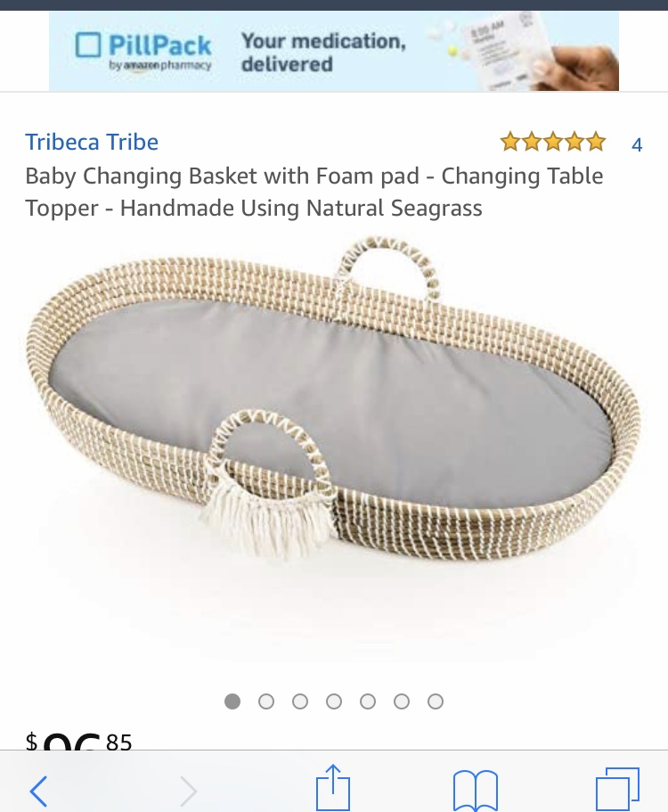The image size is (668, 812).
Task: Click the Baby Changing Basket product title
Action: pos(314,192)
